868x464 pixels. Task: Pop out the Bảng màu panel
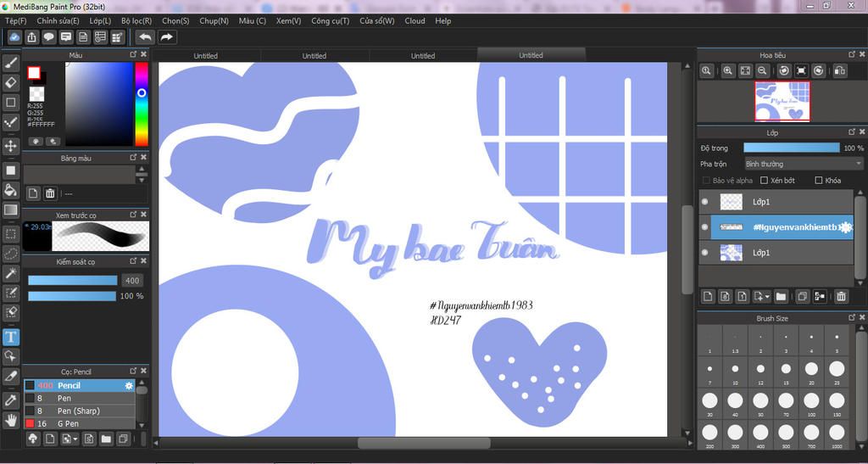click(133, 158)
